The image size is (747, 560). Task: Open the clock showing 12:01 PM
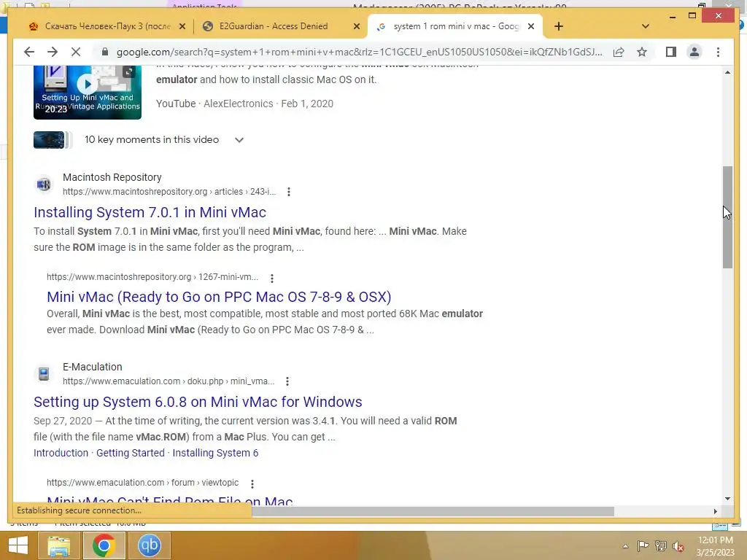[715, 546]
